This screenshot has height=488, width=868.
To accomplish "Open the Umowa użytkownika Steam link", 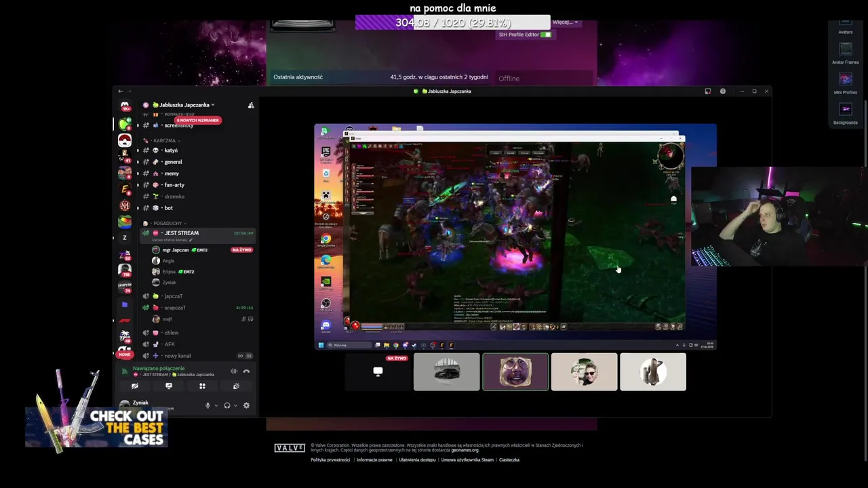I will [467, 460].
